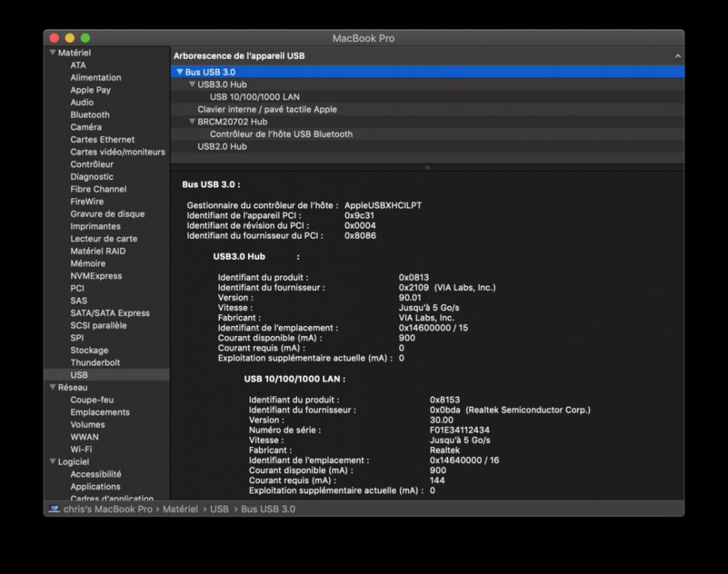The height and width of the screenshot is (574, 728).
Task: Select Contrôleur de l'hôte USB Bluetooth row
Action: [x=427, y=134]
